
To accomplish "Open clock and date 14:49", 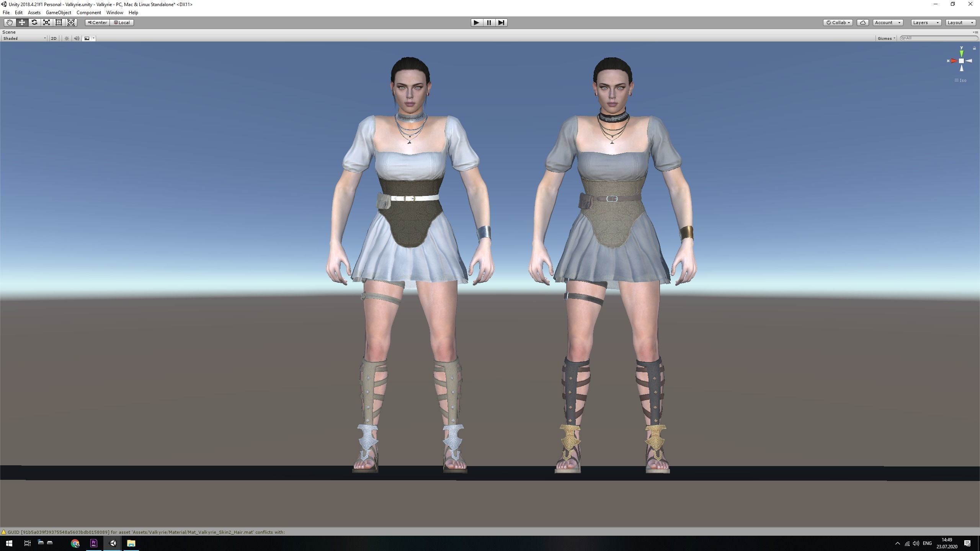I will coord(947,543).
